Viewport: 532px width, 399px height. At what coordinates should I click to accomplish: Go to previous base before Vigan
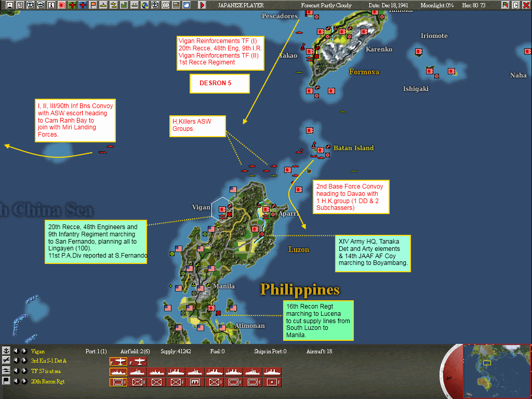point(16,351)
